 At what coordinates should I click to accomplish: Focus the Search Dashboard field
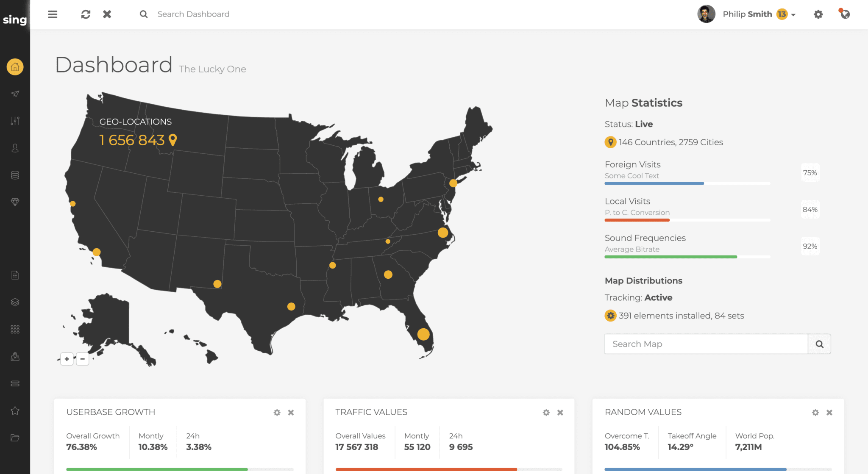193,14
